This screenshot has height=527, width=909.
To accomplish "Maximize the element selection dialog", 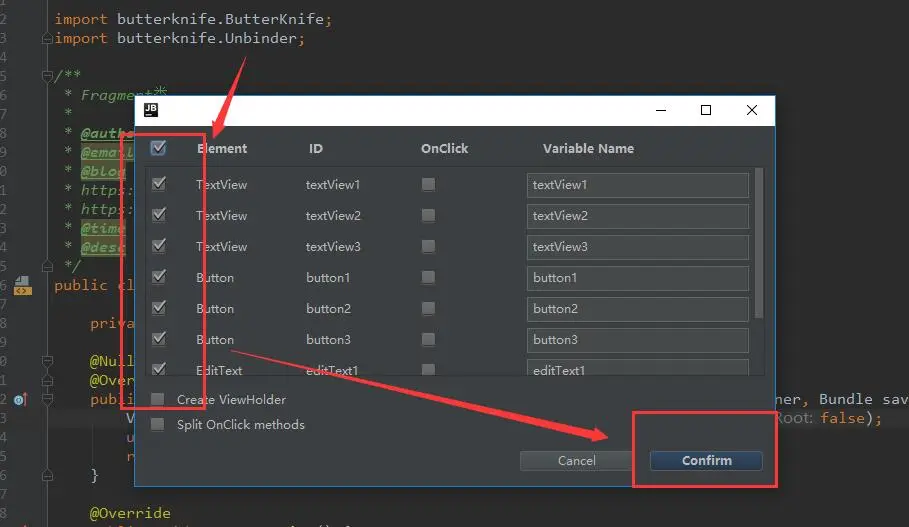I will [706, 110].
